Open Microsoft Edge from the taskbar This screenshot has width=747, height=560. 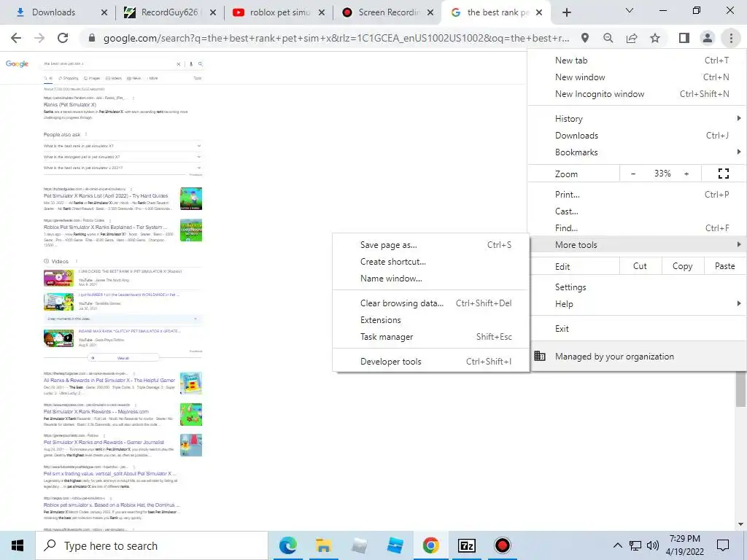(x=287, y=545)
